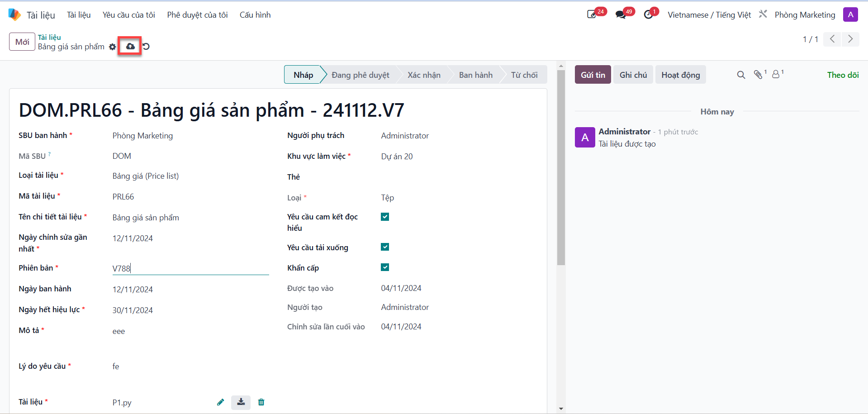Click the scrollbar down arrow
868x414 pixels.
coord(561,409)
